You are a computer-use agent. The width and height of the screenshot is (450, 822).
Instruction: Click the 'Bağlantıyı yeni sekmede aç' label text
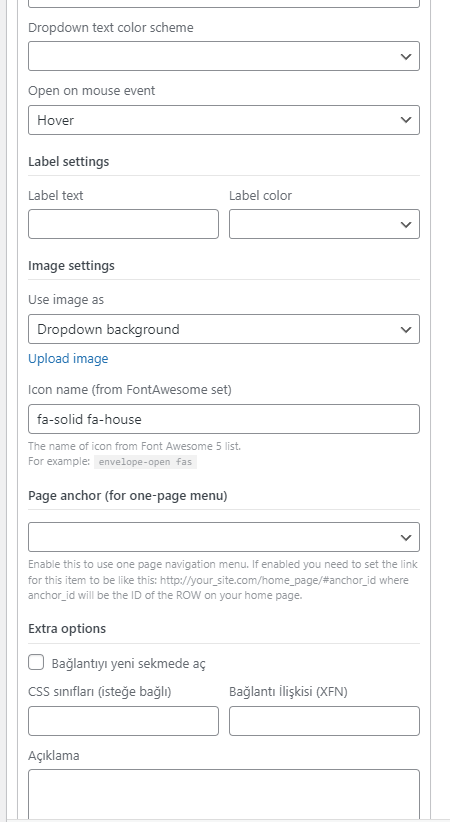tap(128, 664)
